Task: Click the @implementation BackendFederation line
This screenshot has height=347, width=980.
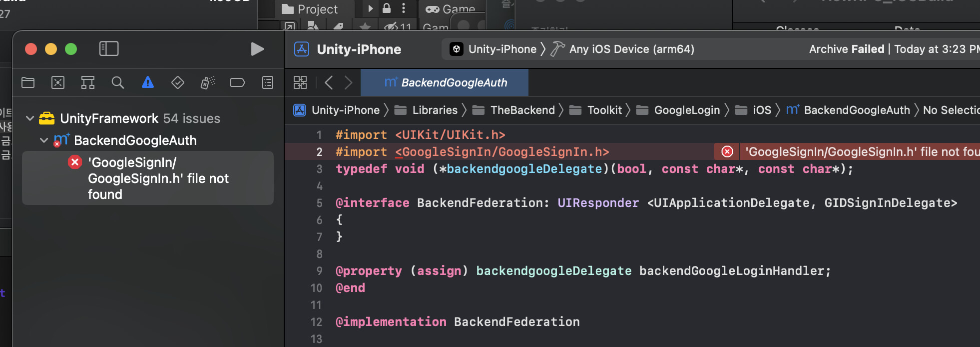Action: (458, 322)
